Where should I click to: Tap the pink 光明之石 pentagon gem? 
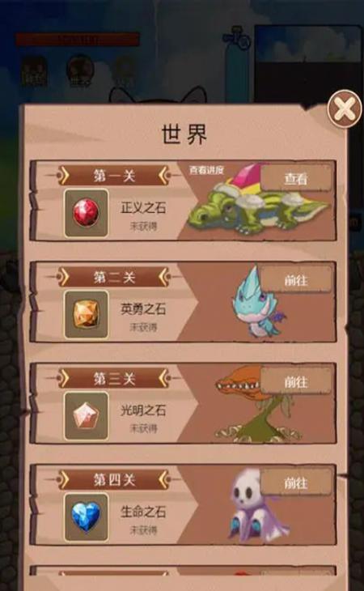(x=87, y=416)
